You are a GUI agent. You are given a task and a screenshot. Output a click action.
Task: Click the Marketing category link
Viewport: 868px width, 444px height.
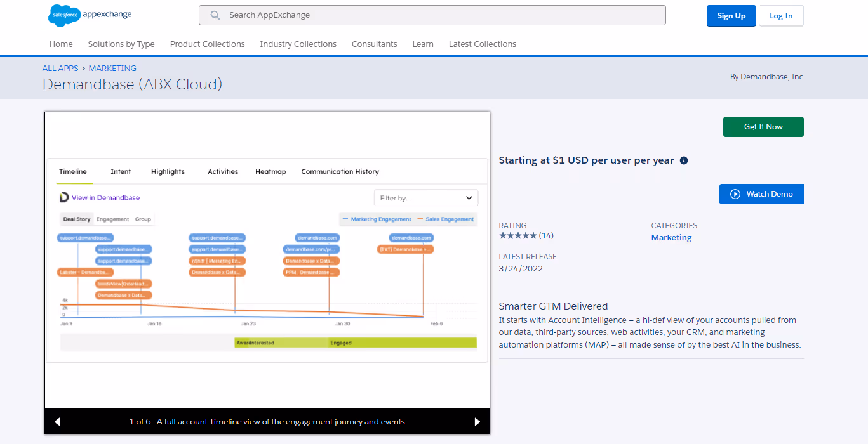(x=671, y=238)
